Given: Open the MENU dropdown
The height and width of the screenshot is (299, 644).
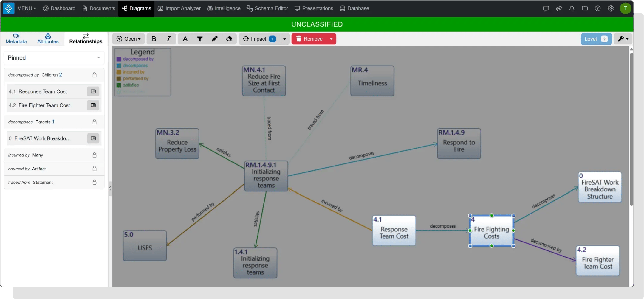Looking at the screenshot, I should click(27, 8).
